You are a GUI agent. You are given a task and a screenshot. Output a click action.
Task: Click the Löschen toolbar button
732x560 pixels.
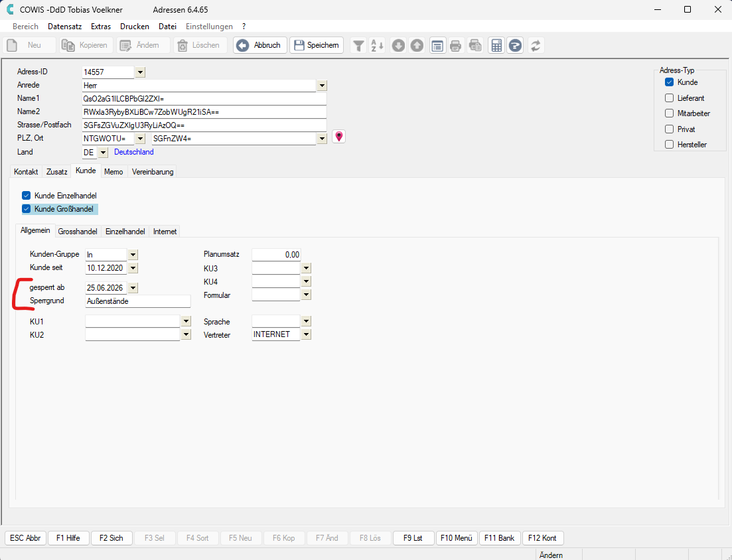(200, 45)
